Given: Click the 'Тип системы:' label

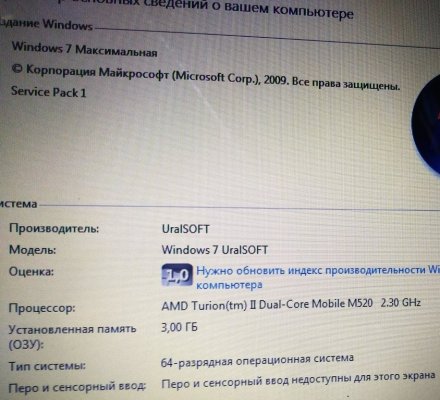Looking at the screenshot, I should pyautogui.click(x=47, y=366).
